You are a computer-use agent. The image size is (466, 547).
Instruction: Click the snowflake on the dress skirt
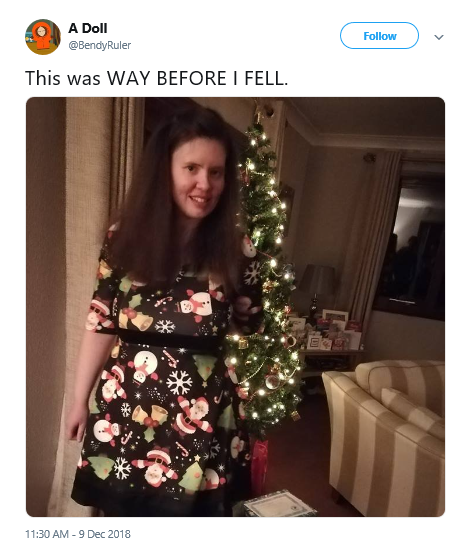tap(179, 382)
